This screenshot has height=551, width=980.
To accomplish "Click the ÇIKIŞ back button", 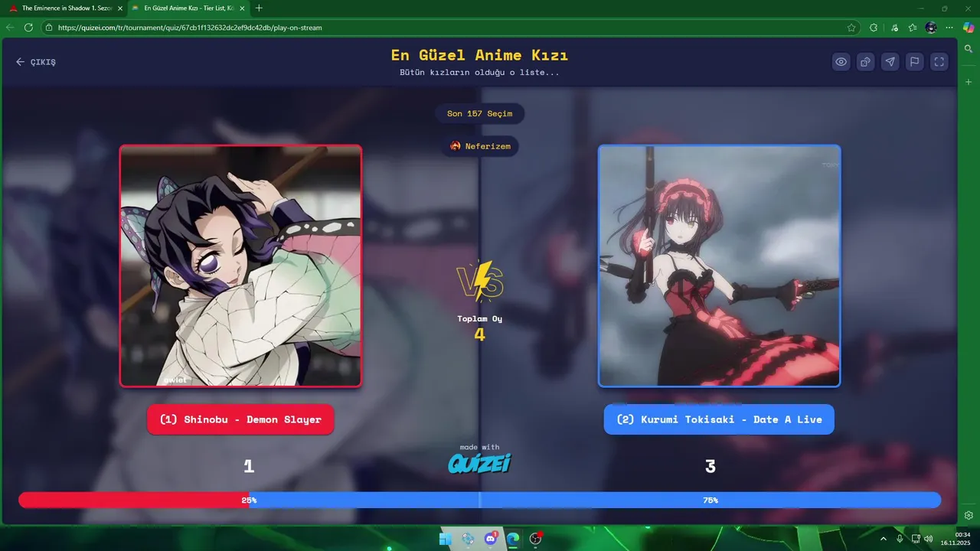I will click(x=36, y=62).
